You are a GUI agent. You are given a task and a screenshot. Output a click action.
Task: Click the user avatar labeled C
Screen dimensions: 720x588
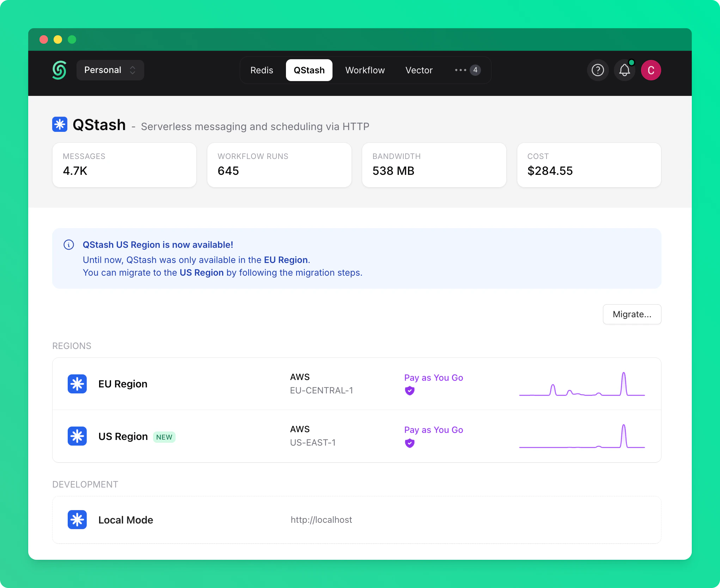(651, 70)
